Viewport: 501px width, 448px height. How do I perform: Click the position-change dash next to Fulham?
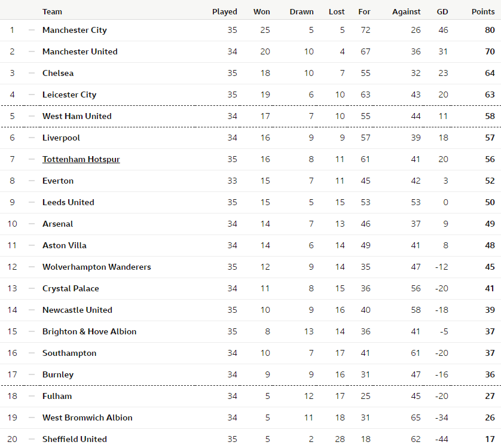31,396
